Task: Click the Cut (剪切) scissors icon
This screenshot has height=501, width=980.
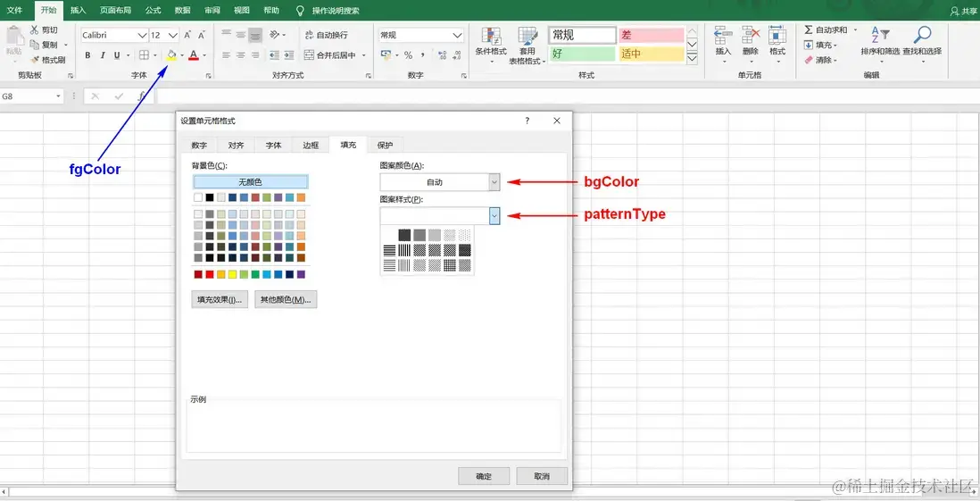Action: point(35,29)
